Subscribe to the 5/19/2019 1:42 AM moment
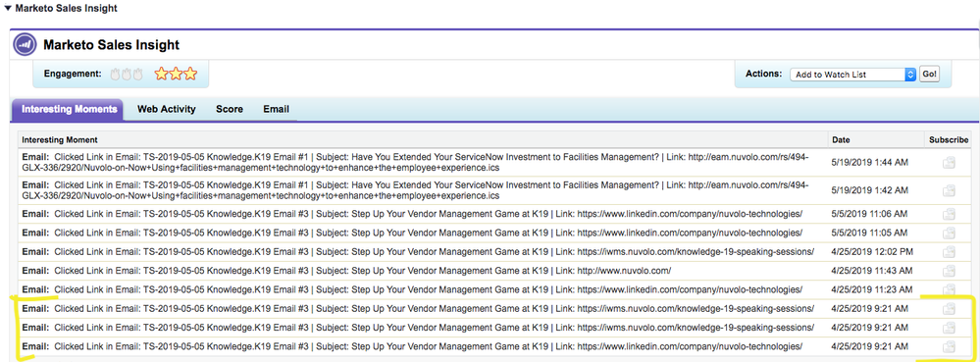The image size is (980, 362). pyautogui.click(x=949, y=190)
